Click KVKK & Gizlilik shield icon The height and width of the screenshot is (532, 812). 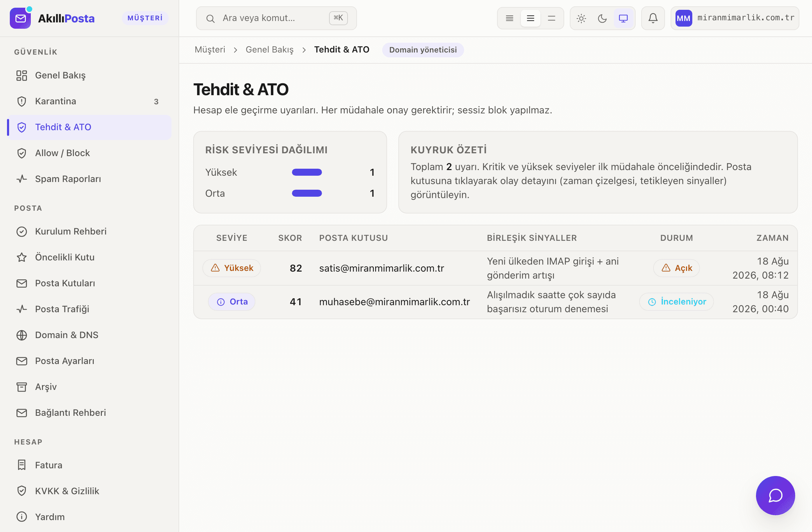click(x=22, y=491)
